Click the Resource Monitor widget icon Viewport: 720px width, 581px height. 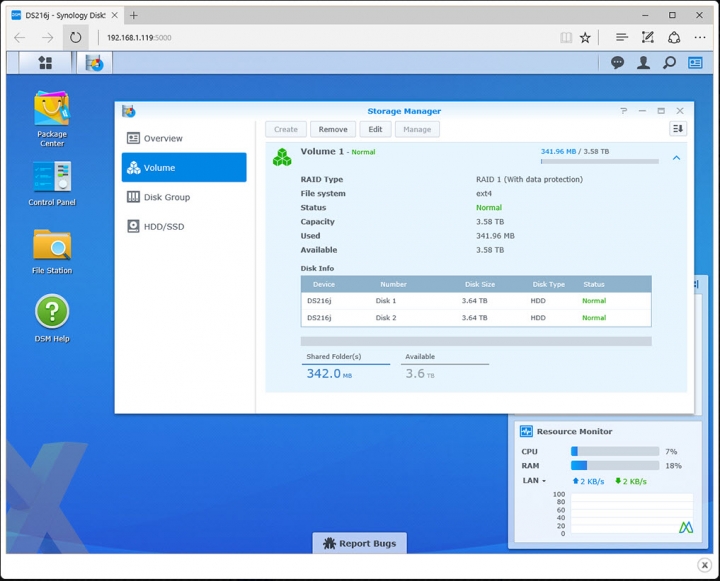526,431
